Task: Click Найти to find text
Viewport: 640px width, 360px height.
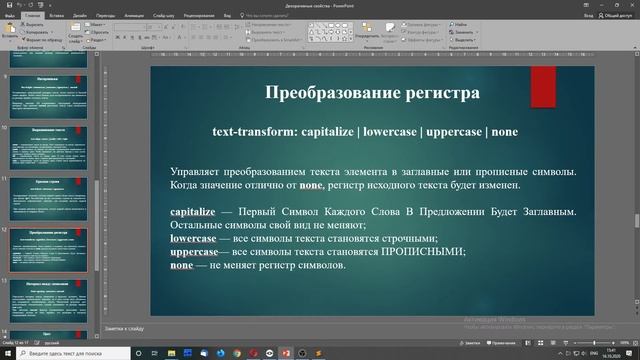Action: pos(458,24)
